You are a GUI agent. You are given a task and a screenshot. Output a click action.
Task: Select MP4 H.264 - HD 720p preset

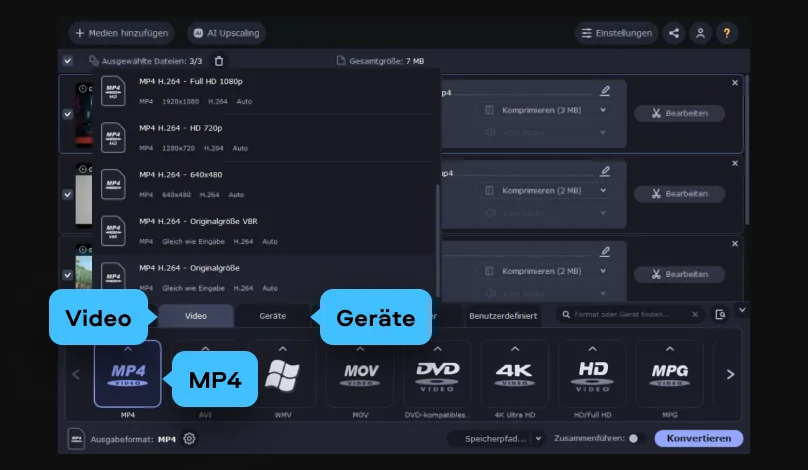[265, 138]
